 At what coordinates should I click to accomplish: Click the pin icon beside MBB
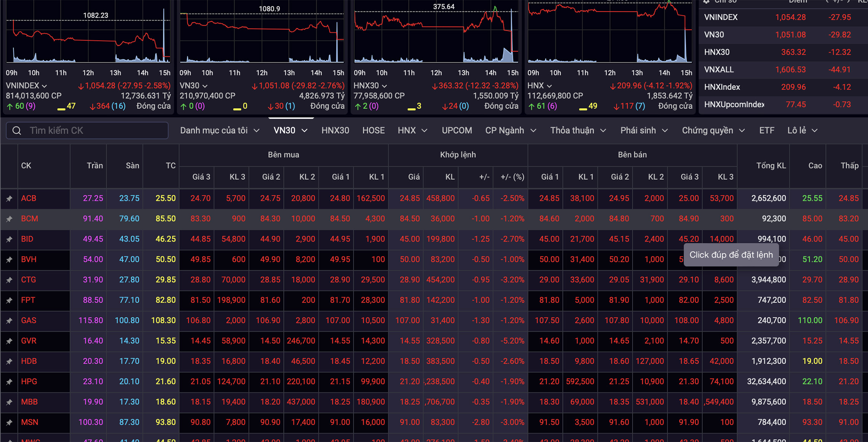9,402
